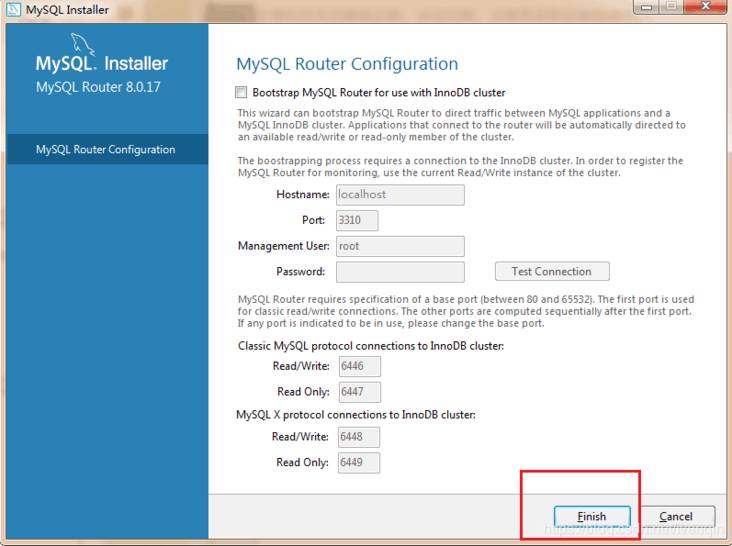This screenshot has height=546, width=732.
Task: Click the maximize button in title bar
Action: coord(672,7)
